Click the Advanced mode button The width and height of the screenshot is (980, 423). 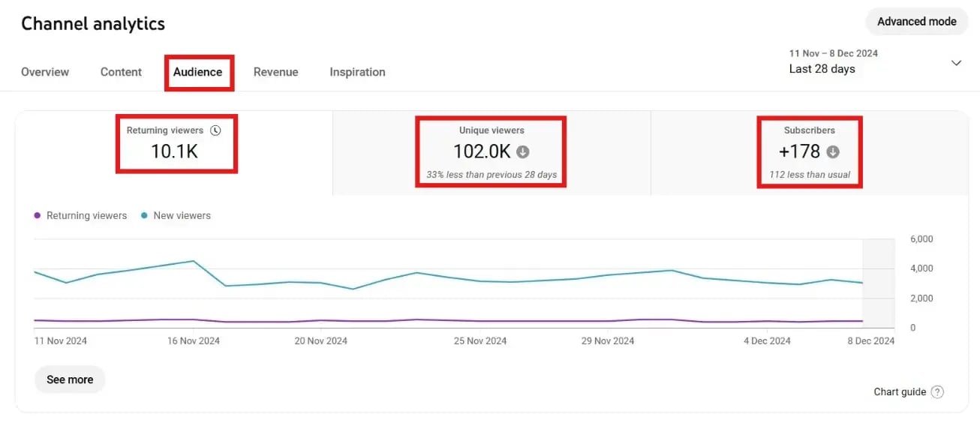[x=916, y=22]
